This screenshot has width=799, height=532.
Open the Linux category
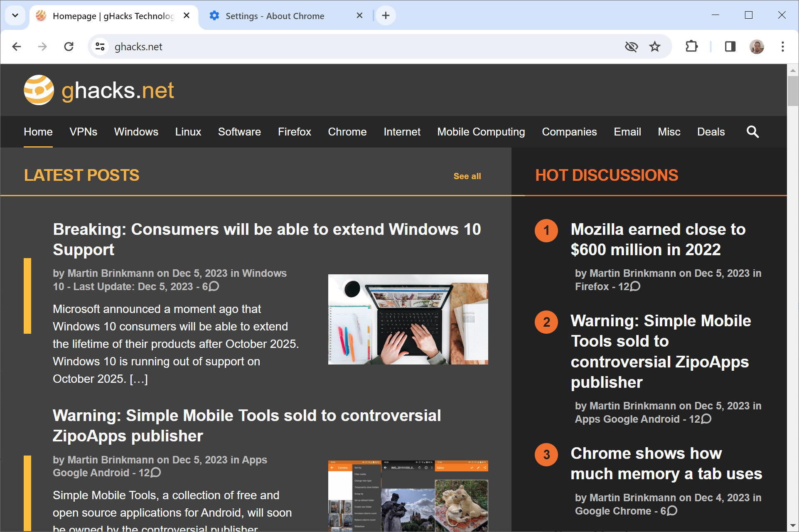point(188,132)
